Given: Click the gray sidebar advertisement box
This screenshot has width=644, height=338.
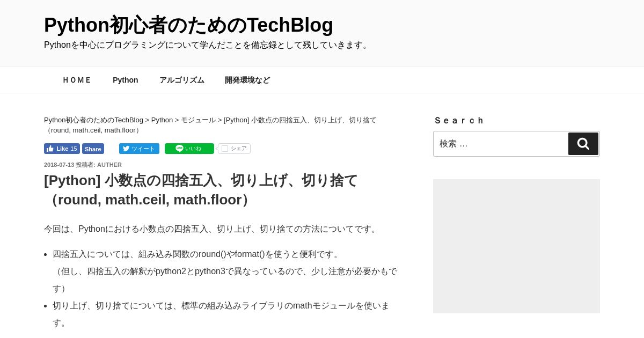Looking at the screenshot, I should (516, 246).
